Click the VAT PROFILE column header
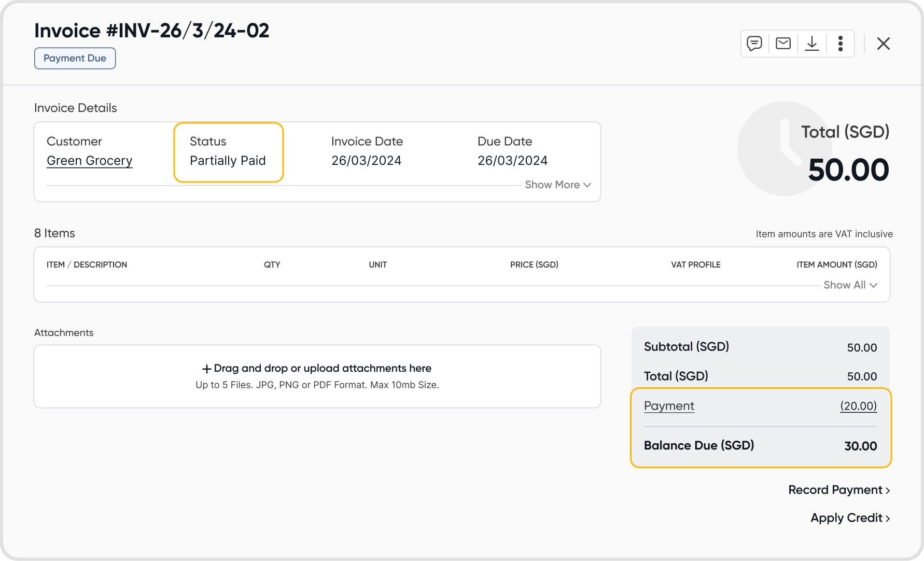924x561 pixels. tap(695, 265)
